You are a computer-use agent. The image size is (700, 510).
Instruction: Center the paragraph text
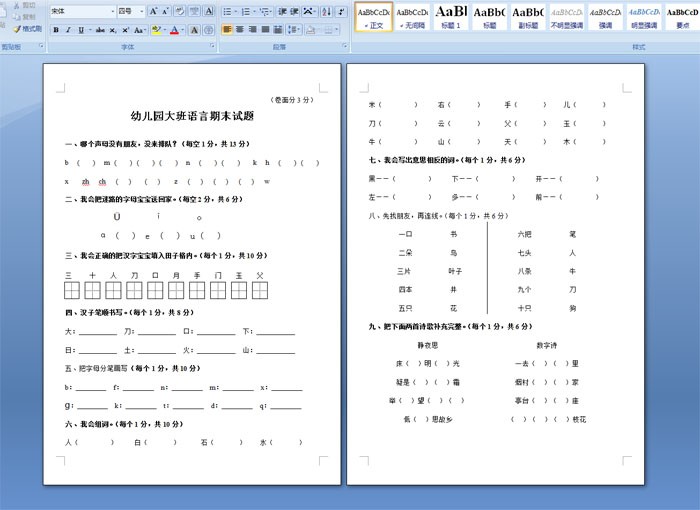[240, 30]
